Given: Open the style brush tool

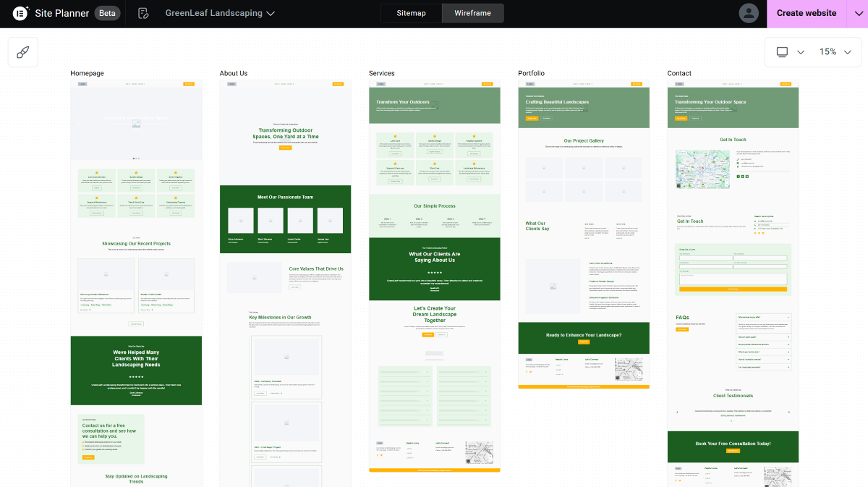Looking at the screenshot, I should (x=23, y=52).
